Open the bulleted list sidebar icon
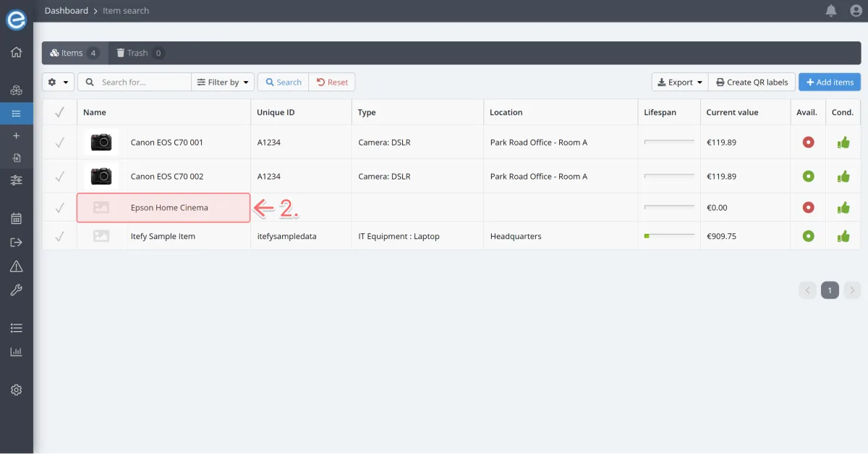868x454 pixels. [x=16, y=328]
